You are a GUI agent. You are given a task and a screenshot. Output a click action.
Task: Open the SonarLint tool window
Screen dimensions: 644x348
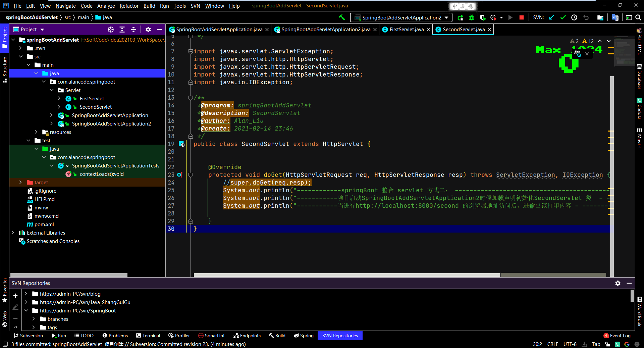[x=211, y=336]
